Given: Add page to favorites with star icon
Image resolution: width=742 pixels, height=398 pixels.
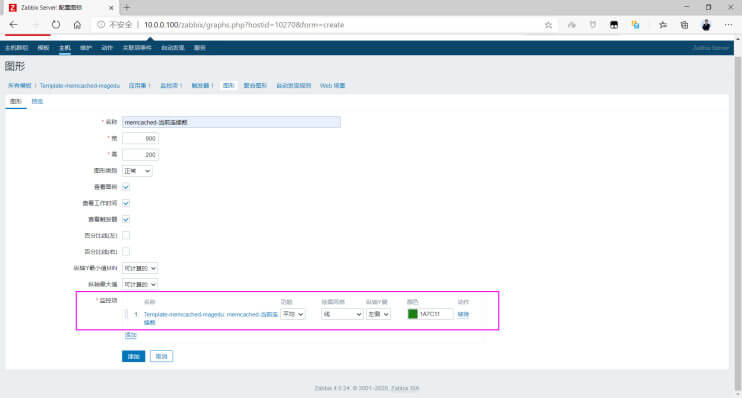Looking at the screenshot, I should [548, 25].
